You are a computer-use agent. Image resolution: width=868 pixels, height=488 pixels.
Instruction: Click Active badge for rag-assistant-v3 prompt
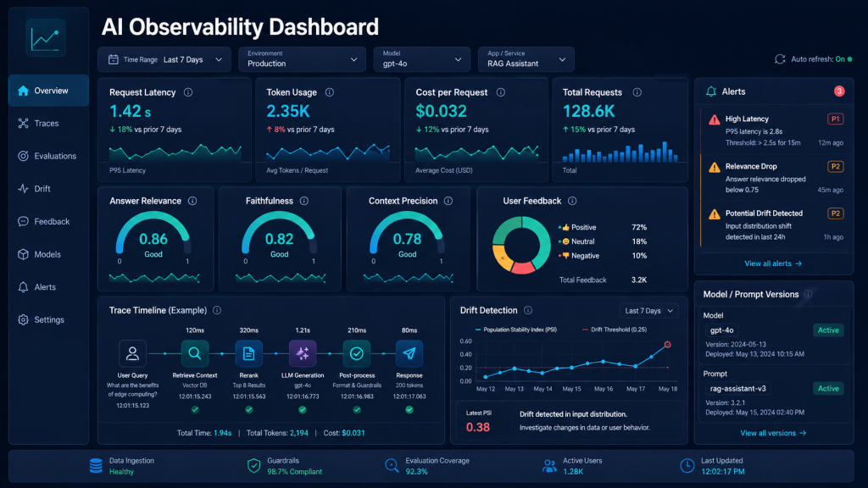coord(828,388)
